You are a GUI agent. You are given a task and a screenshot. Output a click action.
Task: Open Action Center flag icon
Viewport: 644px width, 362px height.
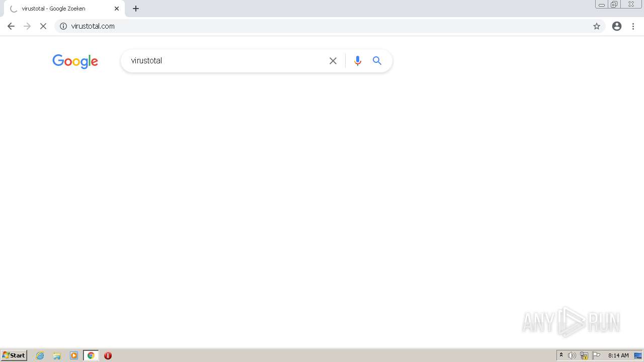[x=596, y=355]
